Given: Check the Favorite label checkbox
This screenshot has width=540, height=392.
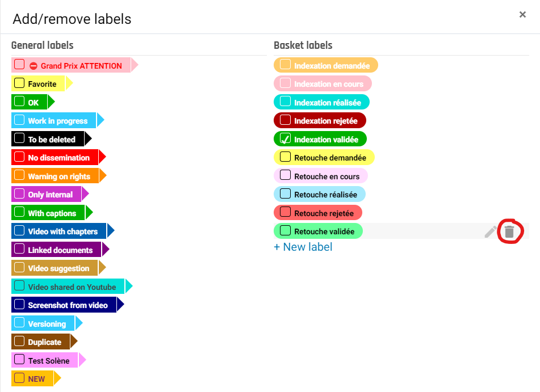Looking at the screenshot, I should (19, 83).
